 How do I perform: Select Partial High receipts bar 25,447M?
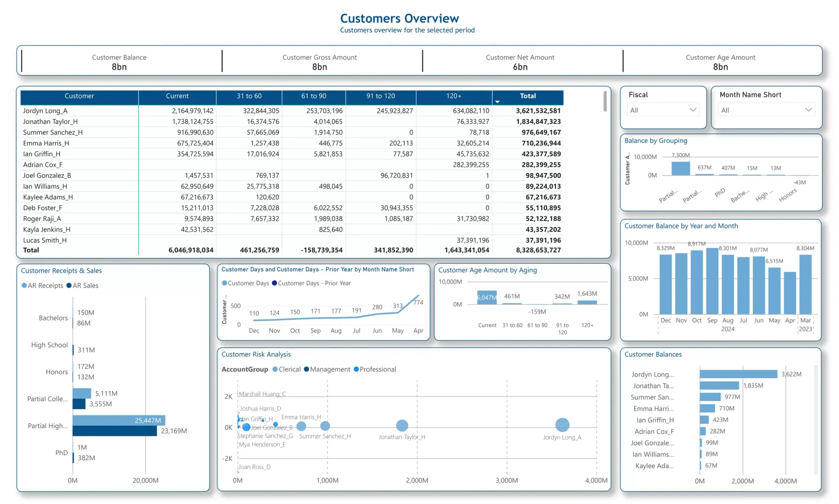coord(119,420)
